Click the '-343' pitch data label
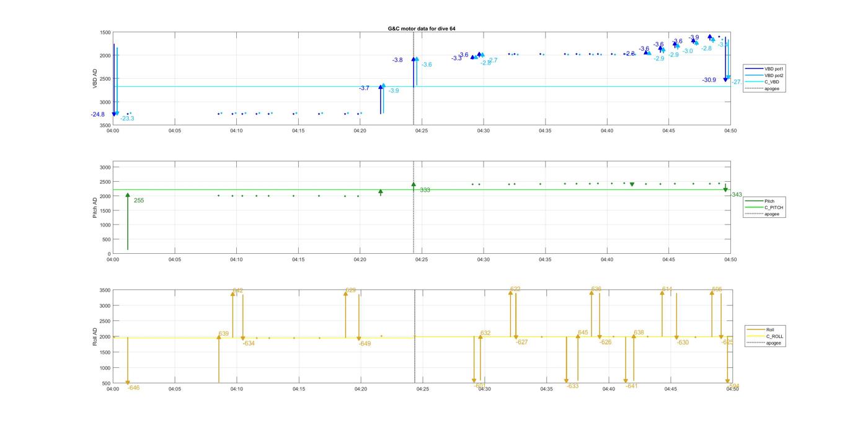Image resolution: width=868 pixels, height=430 pixels. (x=736, y=195)
